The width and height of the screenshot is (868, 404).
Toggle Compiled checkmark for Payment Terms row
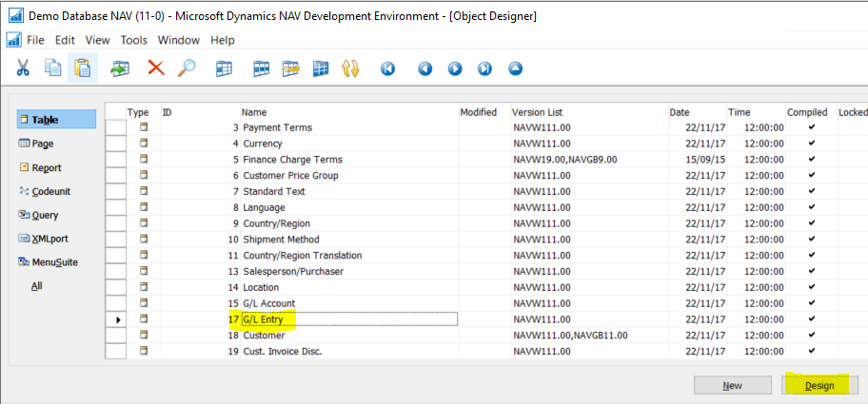tap(811, 127)
